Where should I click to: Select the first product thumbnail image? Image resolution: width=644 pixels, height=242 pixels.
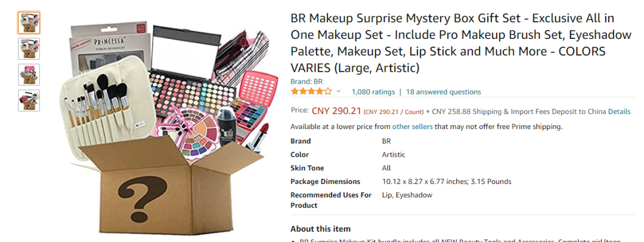pyautogui.click(x=29, y=22)
